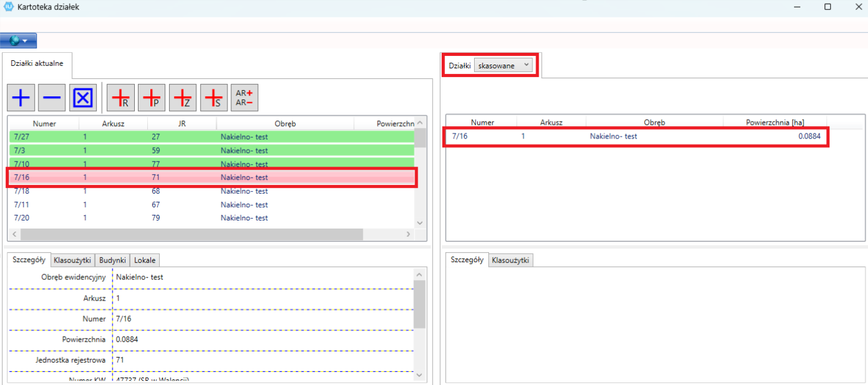Click the red plus Z icon
This screenshot has height=385, width=868.
(x=183, y=98)
